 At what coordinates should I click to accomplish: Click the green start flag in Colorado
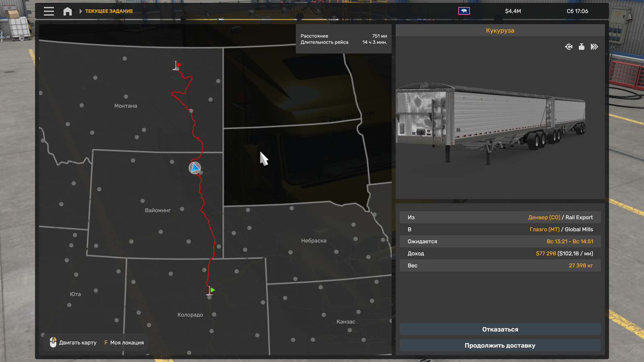point(211,290)
